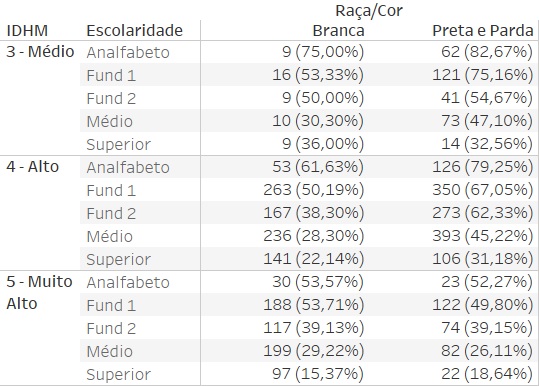Click Preta e Parda value 121 (75,16%)
The height and width of the screenshot is (386, 539).
[x=483, y=75]
